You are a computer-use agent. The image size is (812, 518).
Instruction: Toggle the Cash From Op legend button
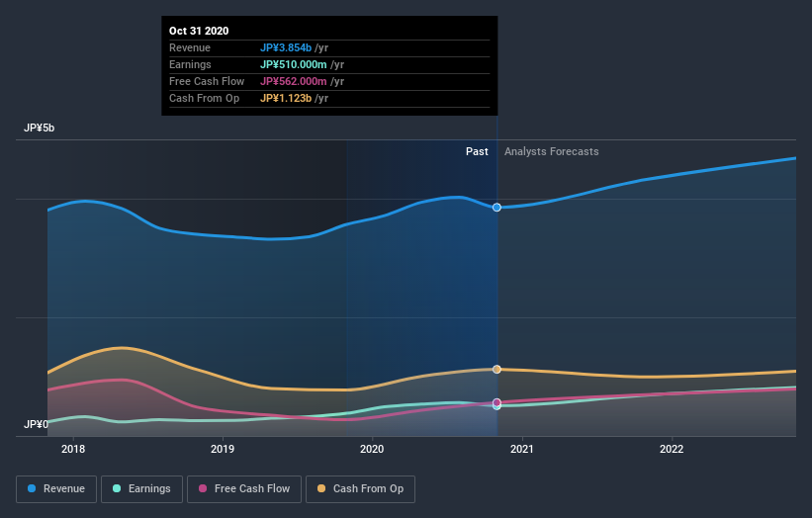tap(360, 489)
